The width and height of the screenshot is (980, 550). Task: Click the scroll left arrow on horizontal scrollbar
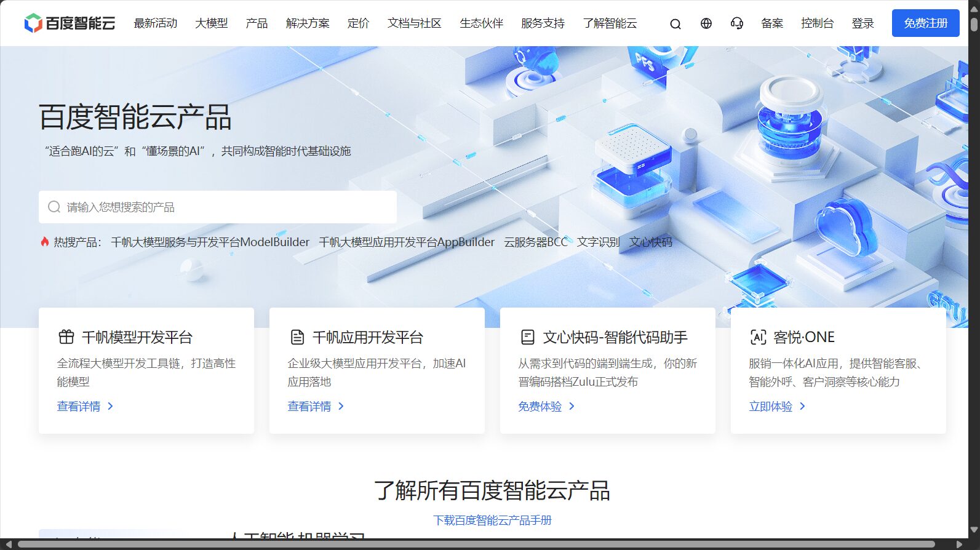(8, 544)
